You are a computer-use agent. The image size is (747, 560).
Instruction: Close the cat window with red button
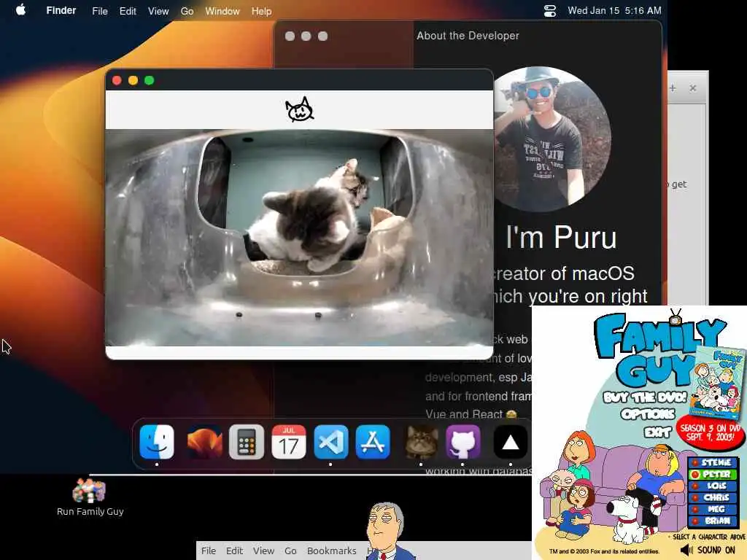tap(117, 80)
